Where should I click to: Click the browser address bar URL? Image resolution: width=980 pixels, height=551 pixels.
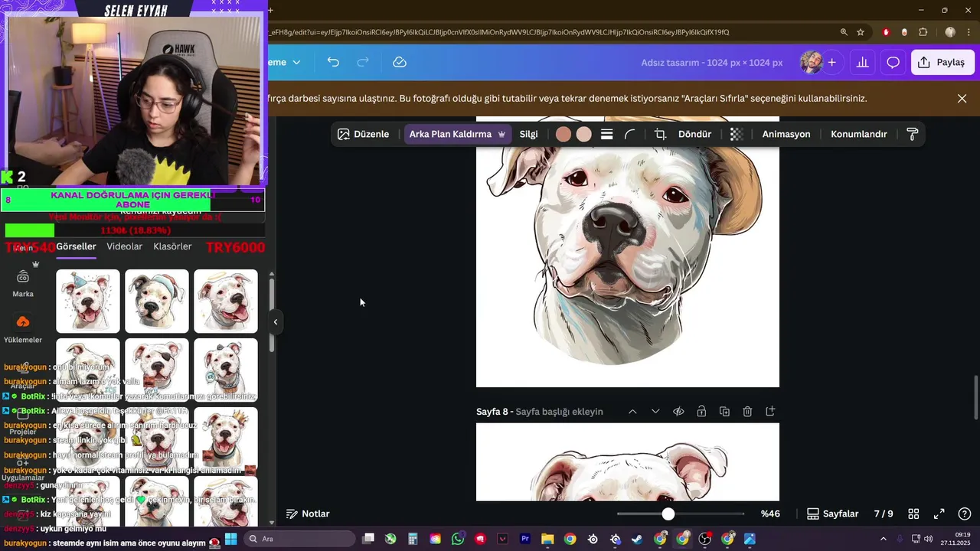point(498,32)
